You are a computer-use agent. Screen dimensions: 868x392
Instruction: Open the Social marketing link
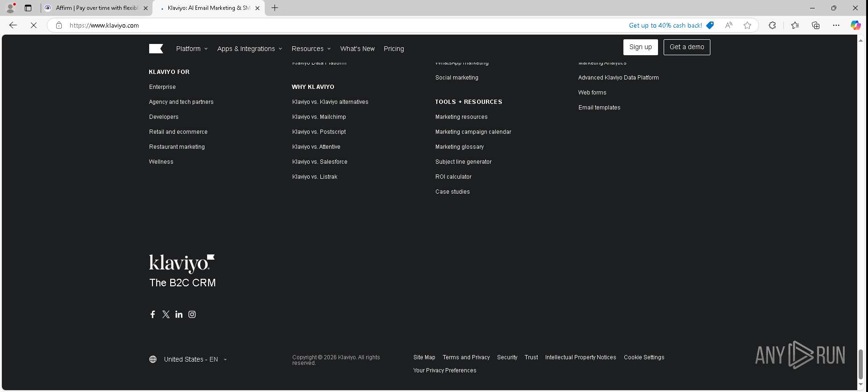(456, 78)
